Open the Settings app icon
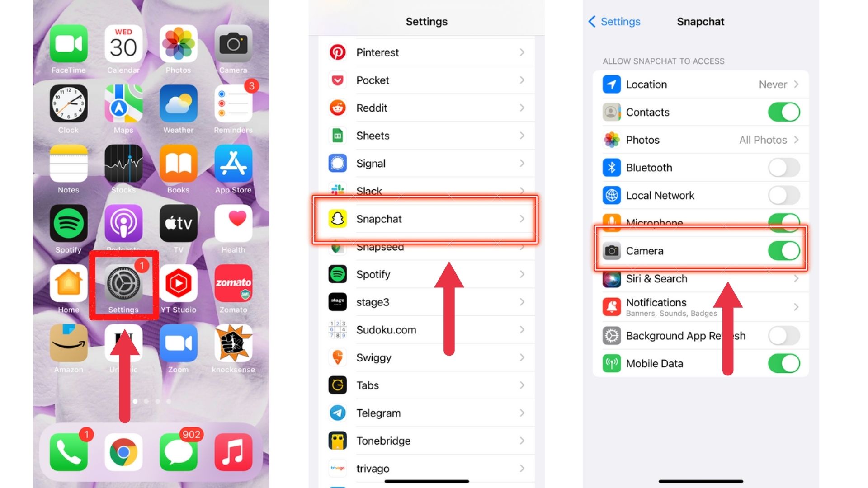868x488 pixels. [x=123, y=283]
